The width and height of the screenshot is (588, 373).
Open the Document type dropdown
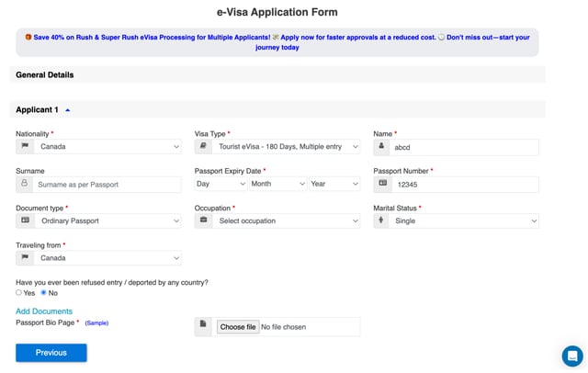[108, 220]
